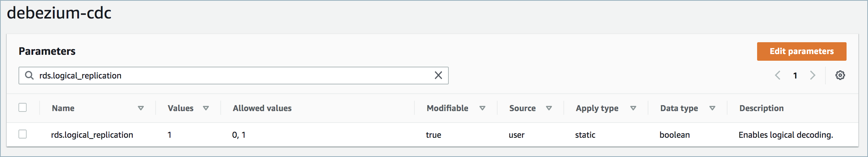Image resolution: width=868 pixels, height=157 pixels.
Task: Open the Data type column sort arrow
Action: 712,108
